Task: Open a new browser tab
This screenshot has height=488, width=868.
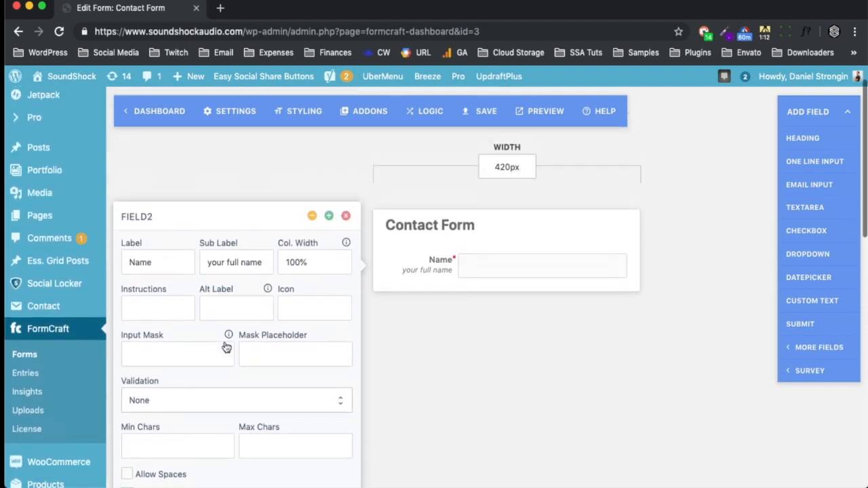Action: pos(220,8)
